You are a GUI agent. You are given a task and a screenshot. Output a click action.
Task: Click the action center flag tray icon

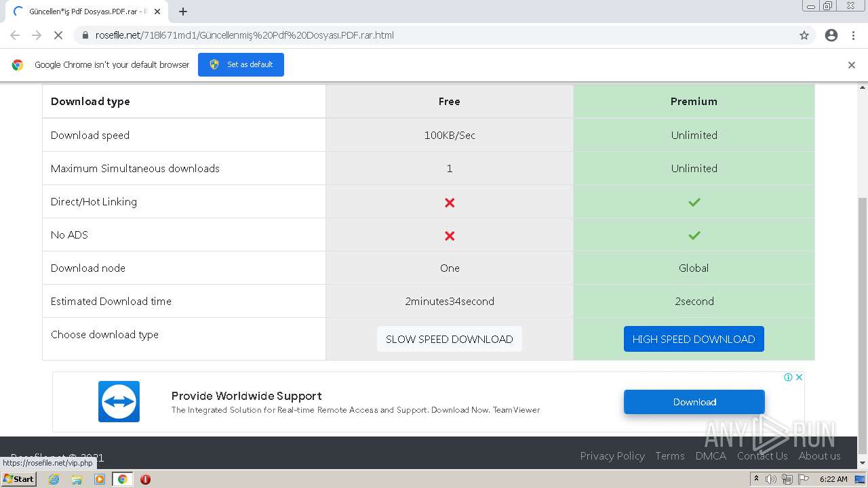click(804, 479)
